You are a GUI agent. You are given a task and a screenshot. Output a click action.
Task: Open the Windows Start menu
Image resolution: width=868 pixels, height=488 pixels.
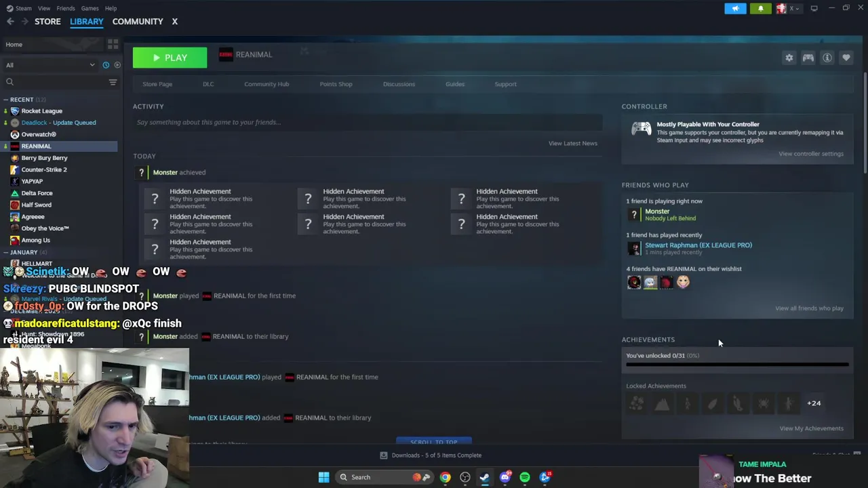coord(323,477)
